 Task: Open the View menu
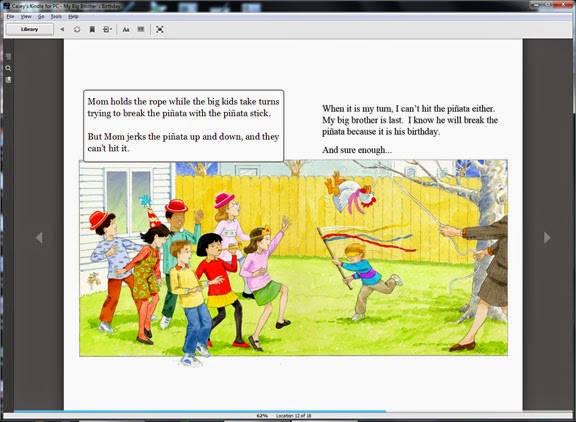pyautogui.click(x=26, y=17)
